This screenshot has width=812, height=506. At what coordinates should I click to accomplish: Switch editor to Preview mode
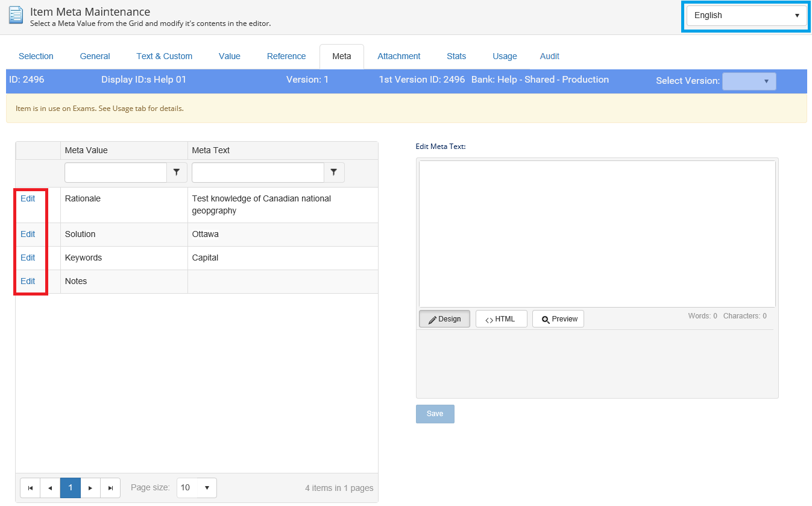(558, 319)
